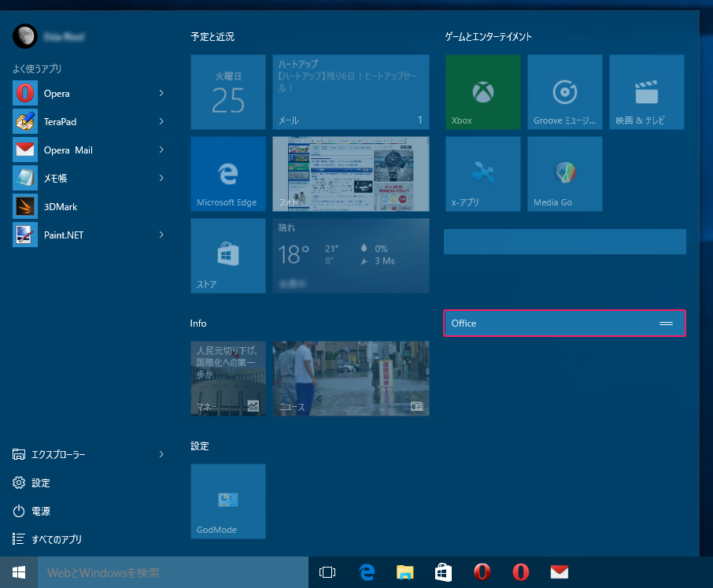Open the Xbox tile

tap(483, 92)
